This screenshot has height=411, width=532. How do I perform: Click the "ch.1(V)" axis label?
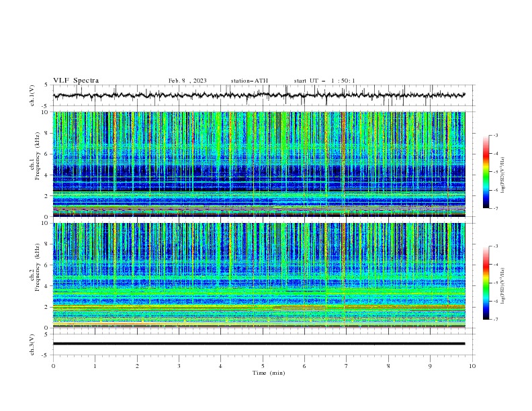(x=32, y=95)
